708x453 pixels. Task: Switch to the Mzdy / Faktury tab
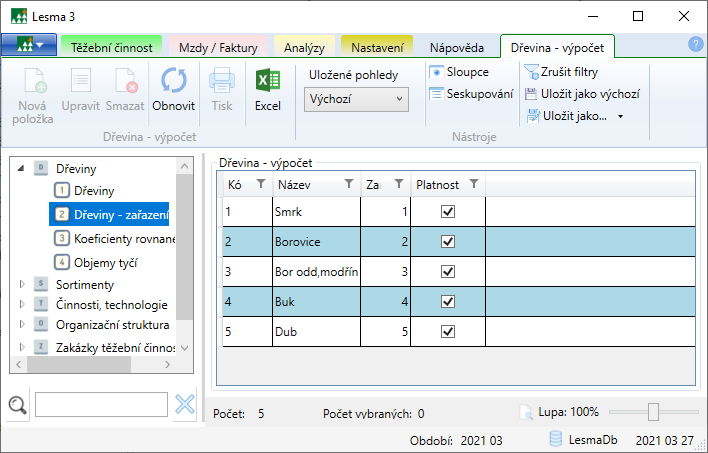tap(218, 47)
